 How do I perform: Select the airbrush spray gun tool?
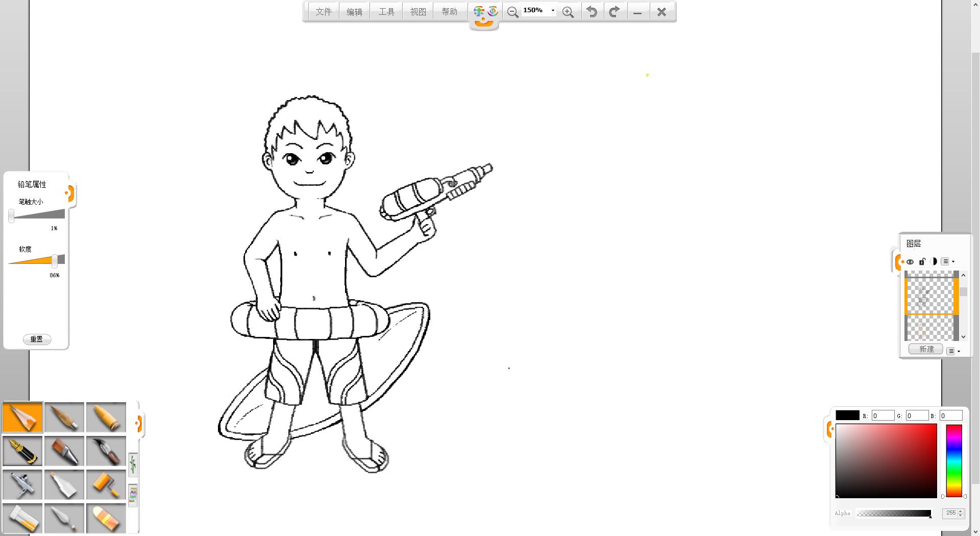22,485
